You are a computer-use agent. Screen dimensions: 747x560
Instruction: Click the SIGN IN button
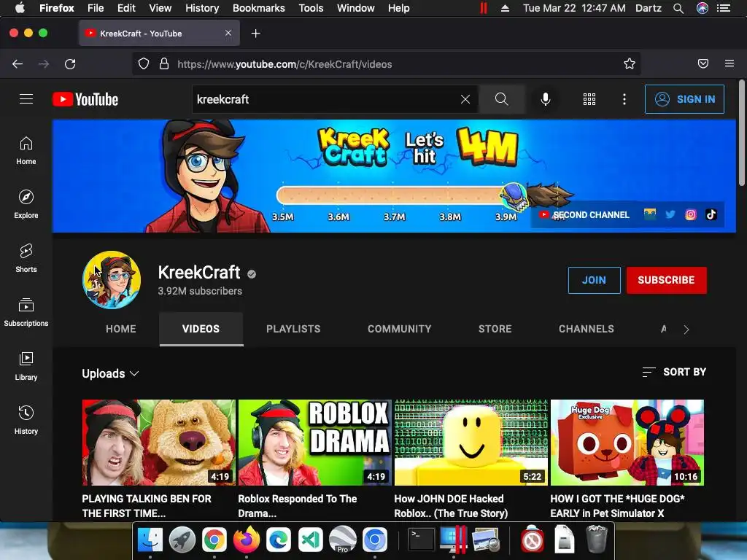[684, 99]
